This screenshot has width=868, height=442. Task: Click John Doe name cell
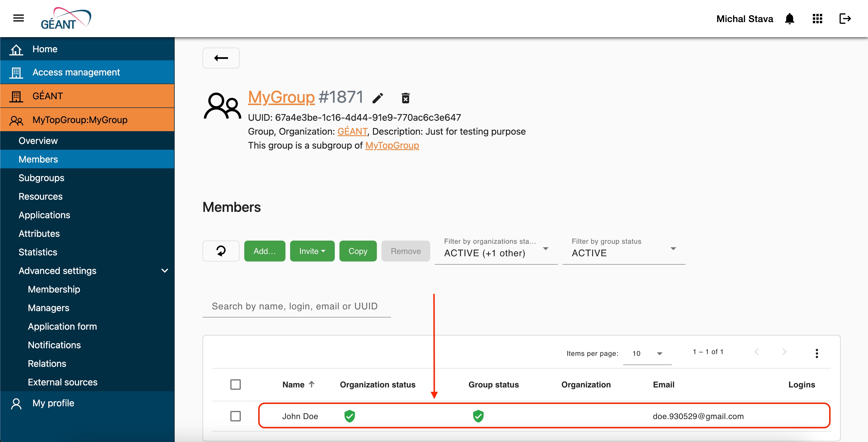click(300, 416)
